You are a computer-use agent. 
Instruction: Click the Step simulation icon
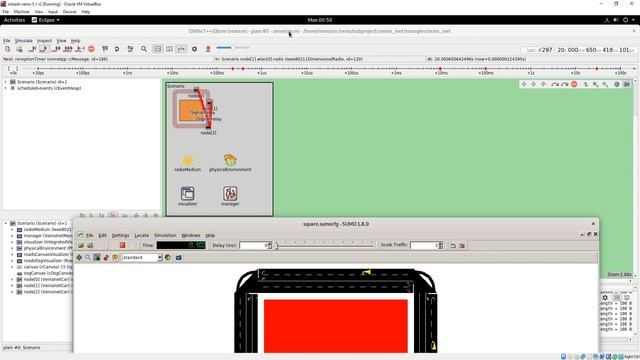click(x=33, y=49)
